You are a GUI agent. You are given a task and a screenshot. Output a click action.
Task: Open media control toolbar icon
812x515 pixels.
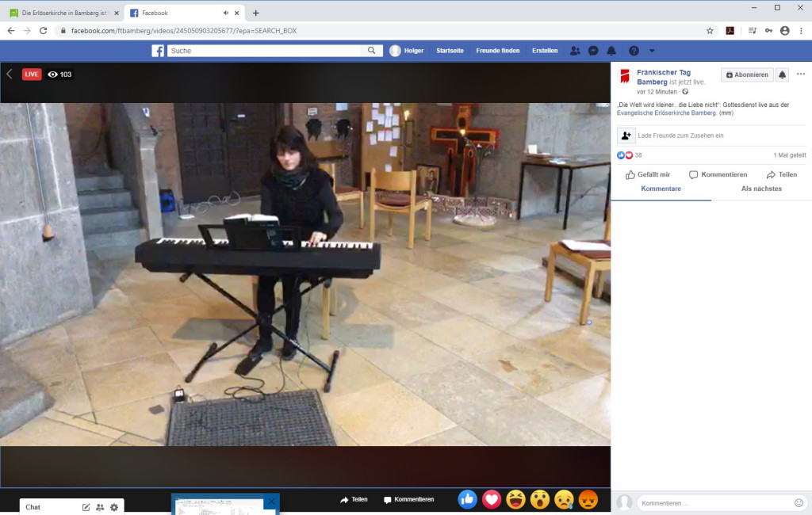click(752, 31)
